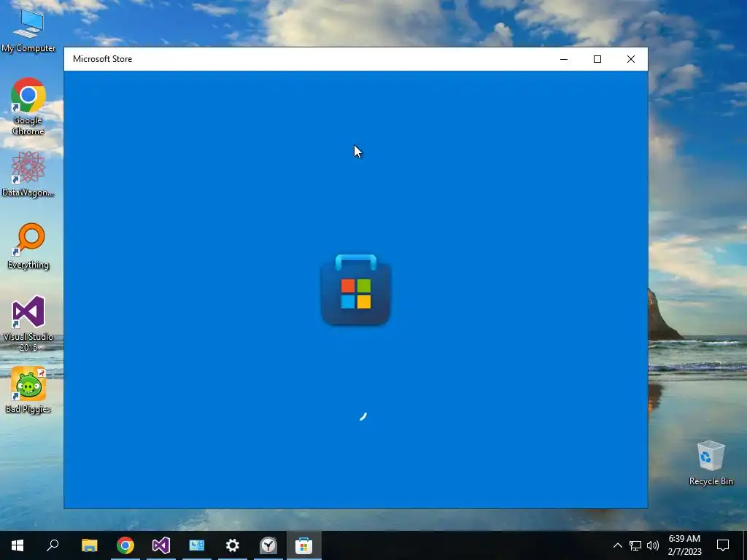Click the Microsoft Store taskbar icon

(x=304, y=545)
